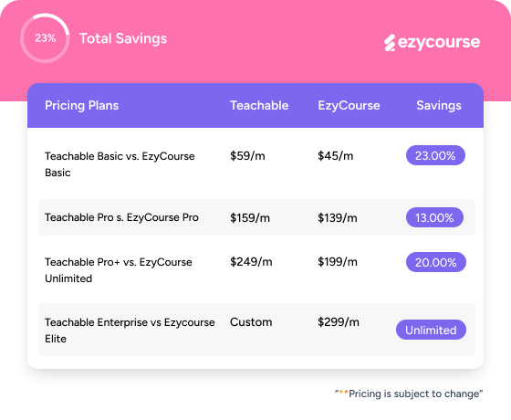The image size is (511, 420).
Task: Select Teachable Enterprise vs Ezycourse Elite row
Action: (x=256, y=330)
